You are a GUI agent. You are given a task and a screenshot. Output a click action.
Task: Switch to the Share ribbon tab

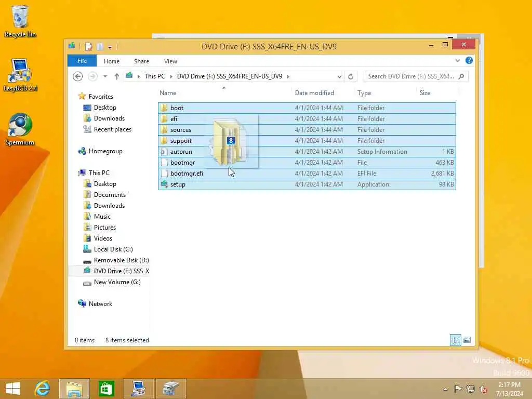(x=141, y=61)
